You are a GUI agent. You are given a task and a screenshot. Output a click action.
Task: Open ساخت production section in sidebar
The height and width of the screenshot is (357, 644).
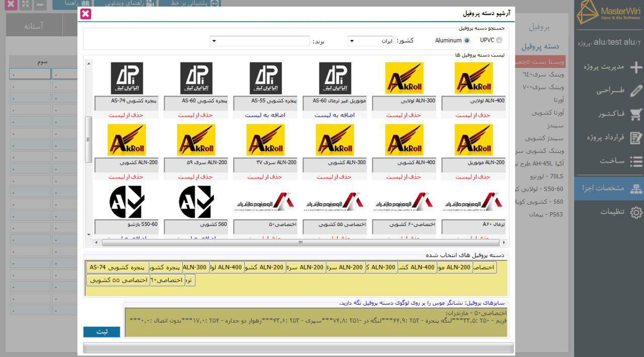(621, 161)
